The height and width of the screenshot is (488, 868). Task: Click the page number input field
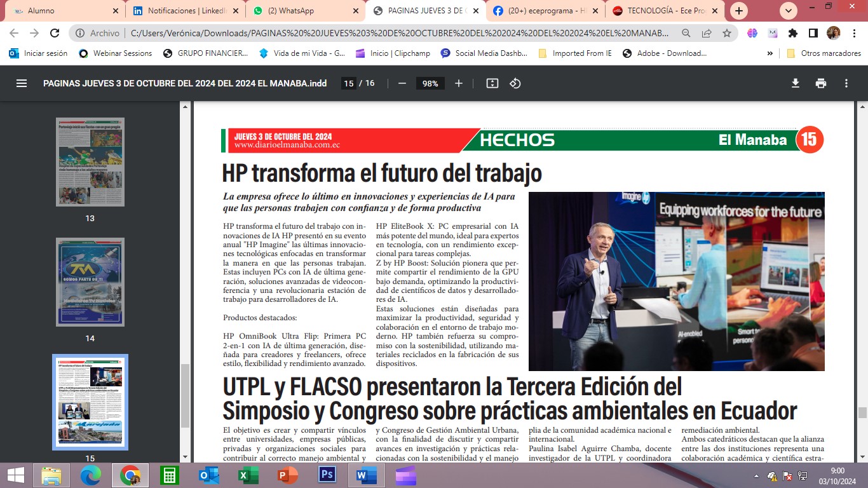coord(348,83)
